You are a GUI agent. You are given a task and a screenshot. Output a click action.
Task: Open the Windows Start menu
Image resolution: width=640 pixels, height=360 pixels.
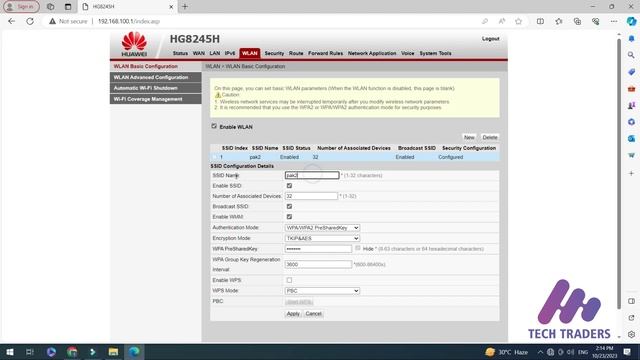pyautogui.click(x=10, y=352)
